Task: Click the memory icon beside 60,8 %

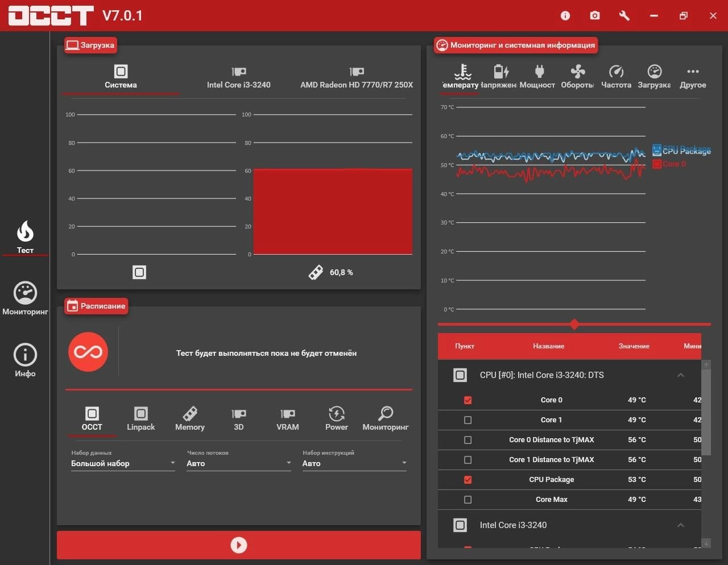Action: pyautogui.click(x=316, y=272)
